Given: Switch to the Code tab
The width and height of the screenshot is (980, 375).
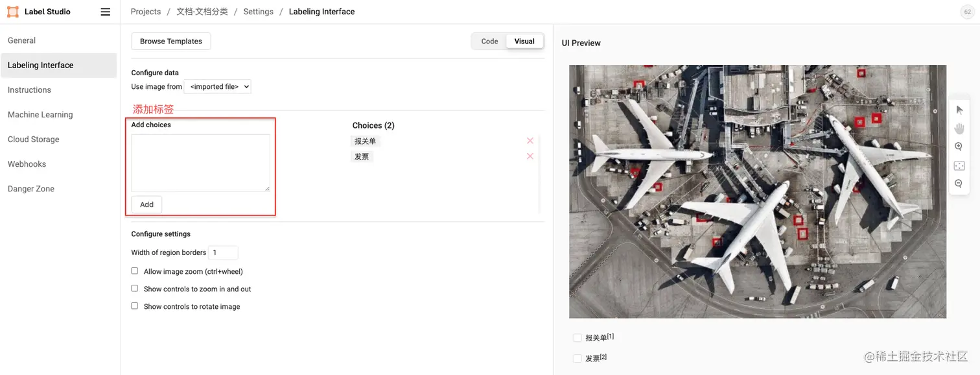Looking at the screenshot, I should (489, 41).
